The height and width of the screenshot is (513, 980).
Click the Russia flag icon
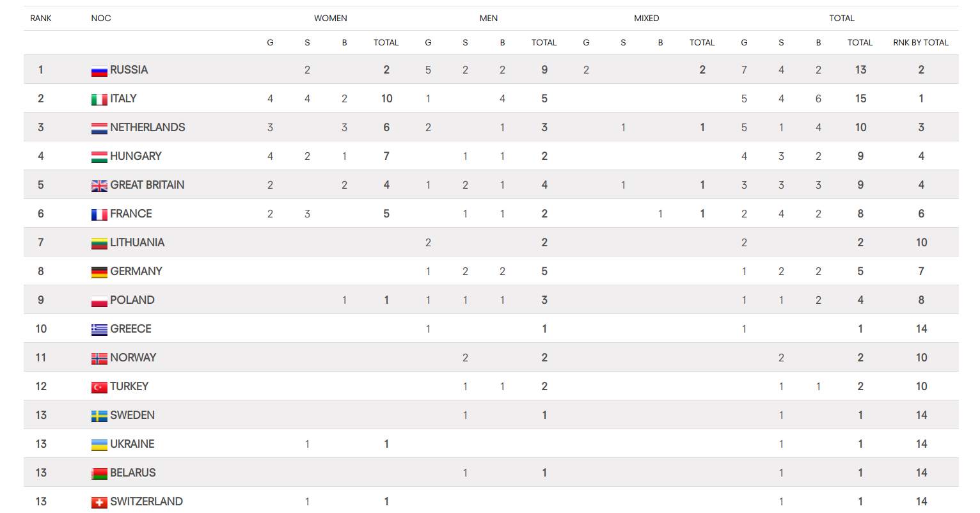[x=99, y=71]
